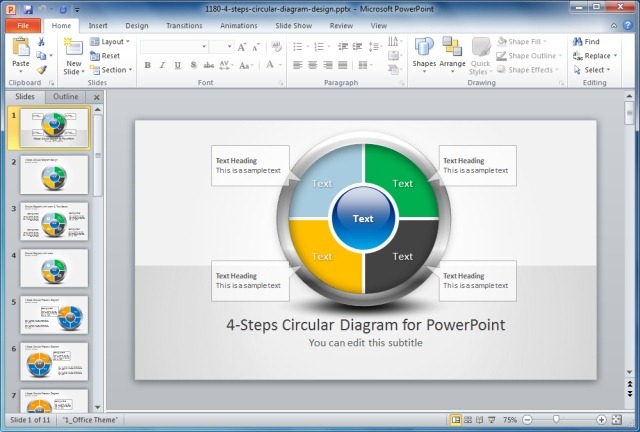
Task: Open Columns options
Action: coord(365,65)
